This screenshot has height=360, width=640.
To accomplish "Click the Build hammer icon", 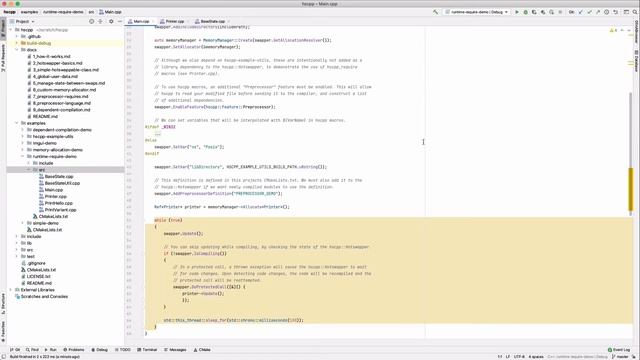I will [436, 12].
